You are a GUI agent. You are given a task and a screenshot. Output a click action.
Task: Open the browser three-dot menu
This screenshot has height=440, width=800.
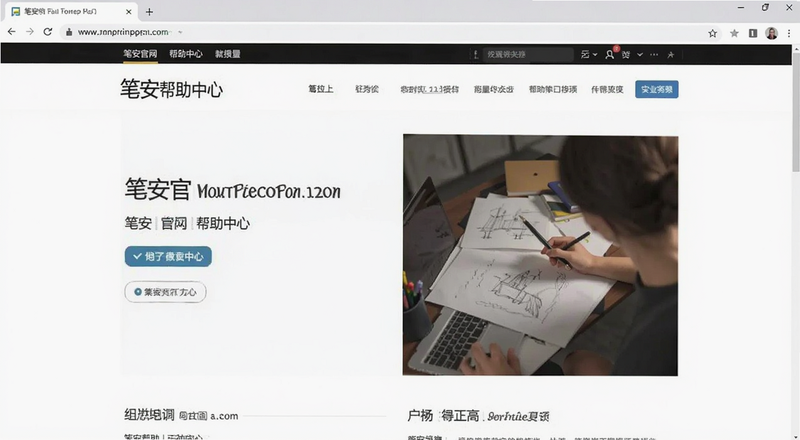click(x=789, y=33)
